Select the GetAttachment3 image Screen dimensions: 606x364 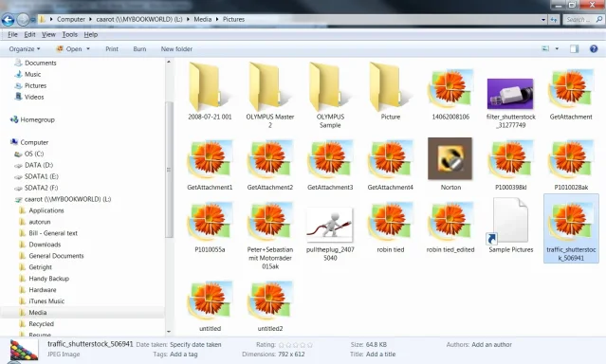tap(330, 165)
